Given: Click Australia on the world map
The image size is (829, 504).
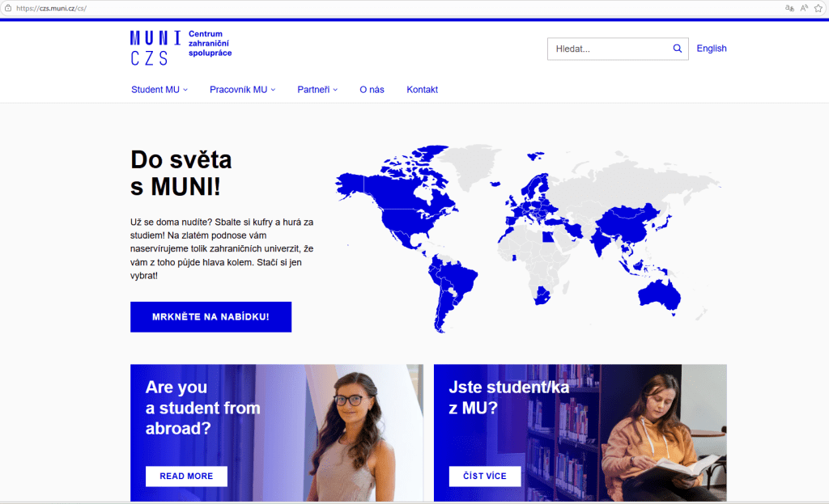Looking at the screenshot, I should (659, 296).
